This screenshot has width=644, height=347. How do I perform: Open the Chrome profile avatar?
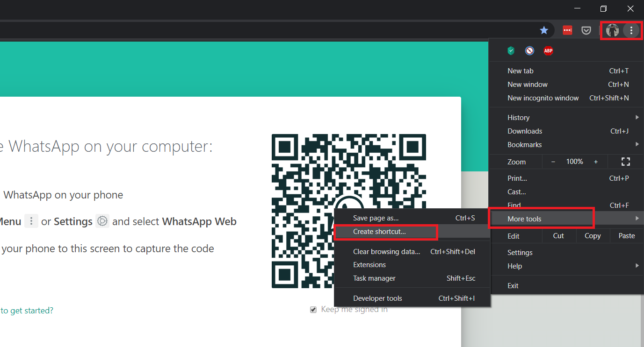[x=612, y=30]
